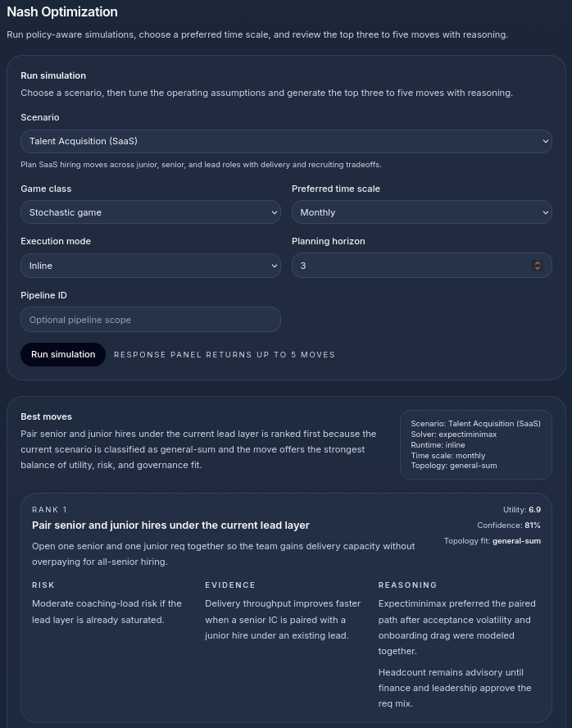Click the RANK 1 label
This screenshot has width=572, height=728.
[49, 509]
